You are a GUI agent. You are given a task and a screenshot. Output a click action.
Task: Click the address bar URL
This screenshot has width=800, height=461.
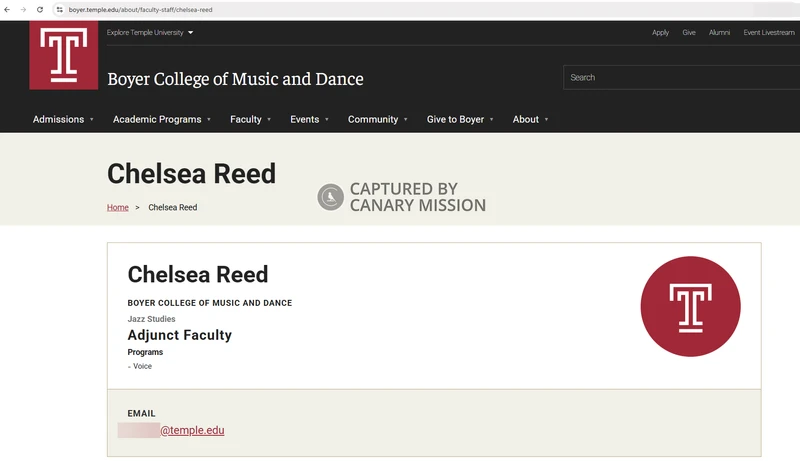click(x=140, y=10)
